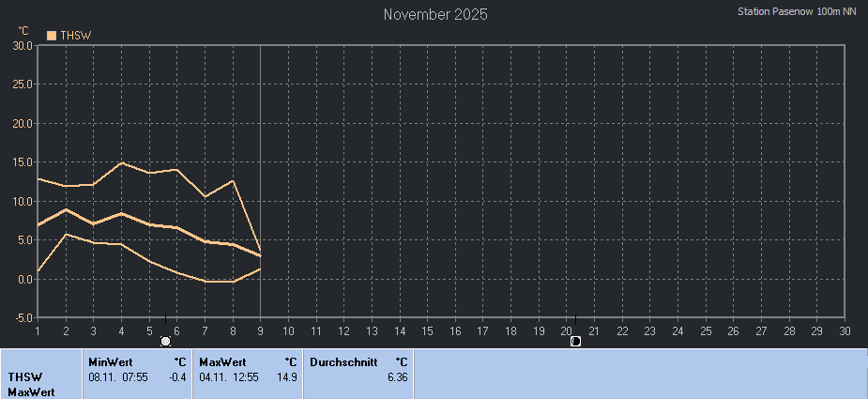Click the full moon icon below the axis
The image size is (868, 399).
pos(166,341)
